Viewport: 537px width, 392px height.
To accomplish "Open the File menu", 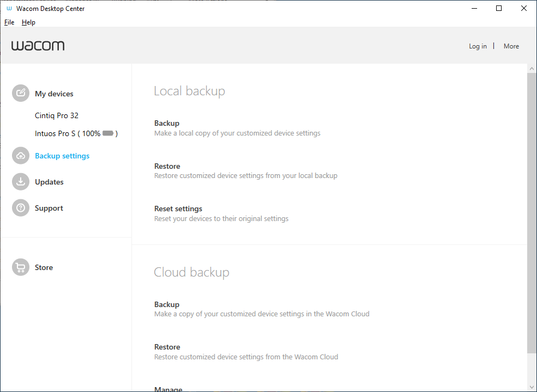I will tap(9, 22).
